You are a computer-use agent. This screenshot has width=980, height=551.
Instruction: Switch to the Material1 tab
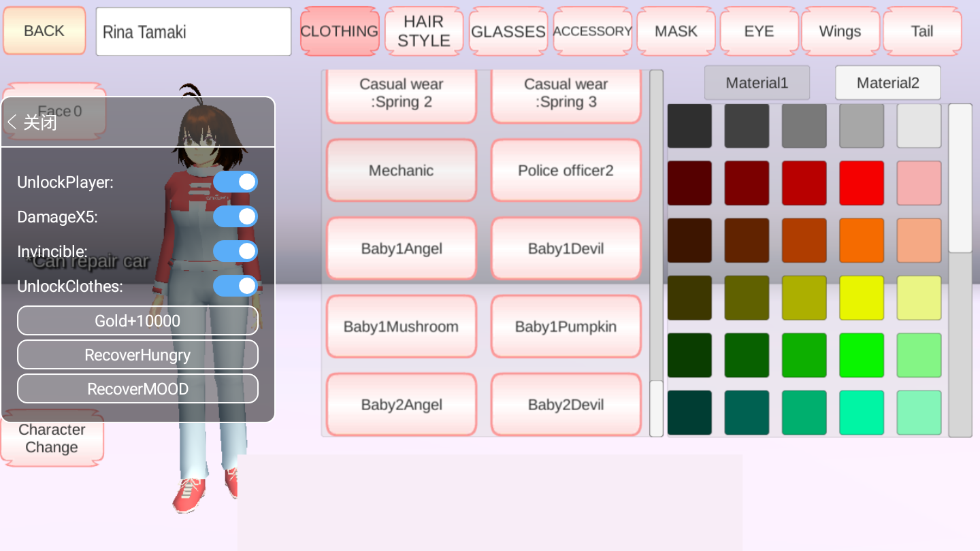pyautogui.click(x=757, y=83)
